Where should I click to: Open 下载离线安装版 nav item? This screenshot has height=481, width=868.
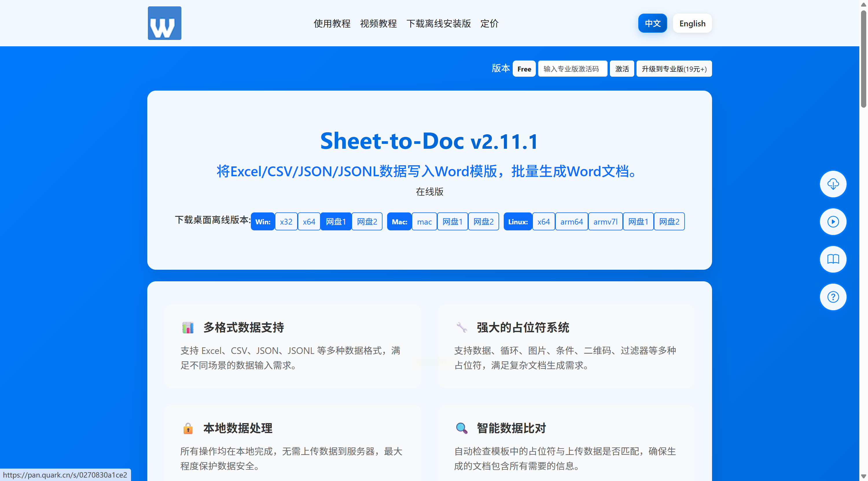point(438,23)
